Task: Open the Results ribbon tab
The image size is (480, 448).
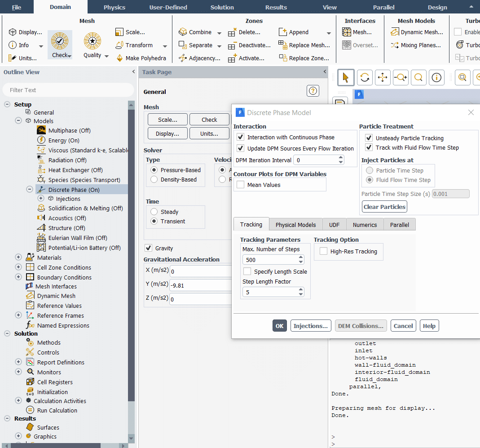Action: click(x=276, y=7)
